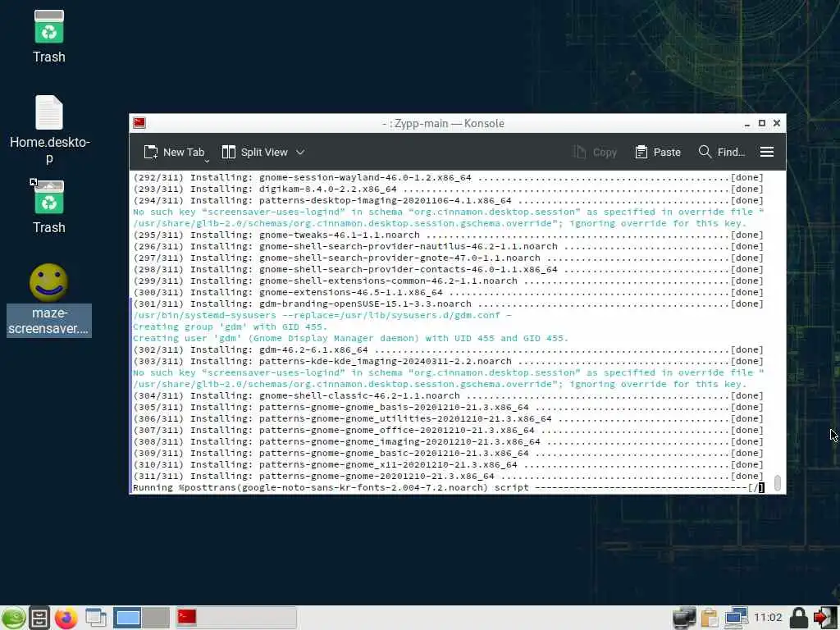Select the second Trash shortcut icon
Screen dimensions: 840x630
pos(48,207)
